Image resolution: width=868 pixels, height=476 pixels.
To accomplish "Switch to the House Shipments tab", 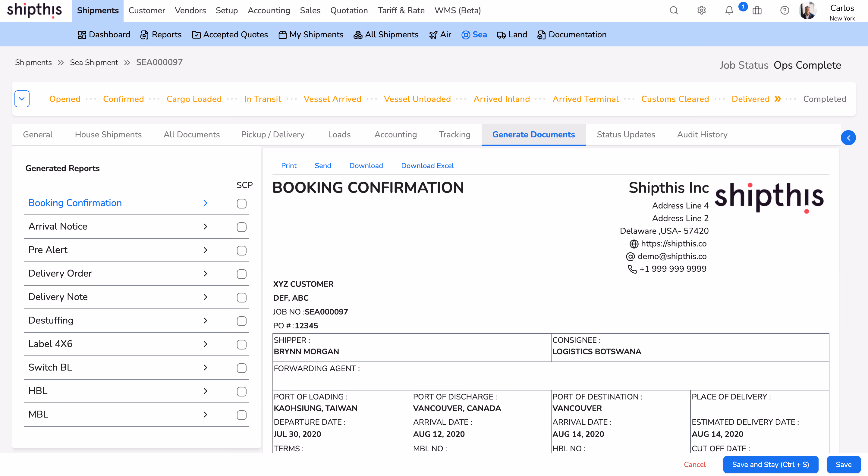I will [x=108, y=135].
